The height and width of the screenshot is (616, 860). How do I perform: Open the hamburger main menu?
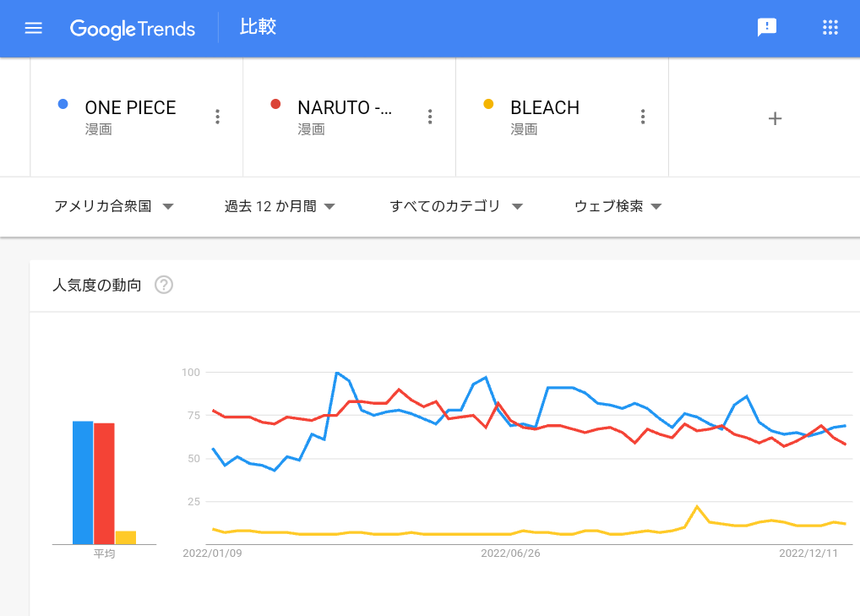(x=34, y=28)
